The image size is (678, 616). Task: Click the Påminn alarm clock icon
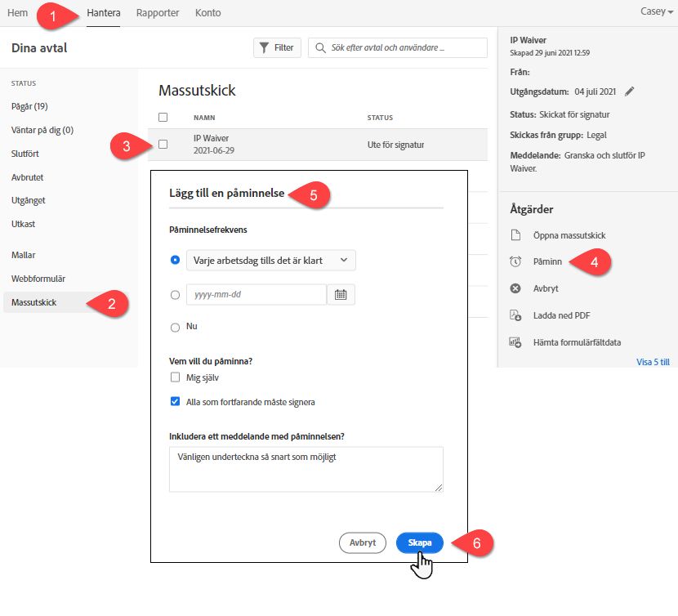tap(515, 261)
